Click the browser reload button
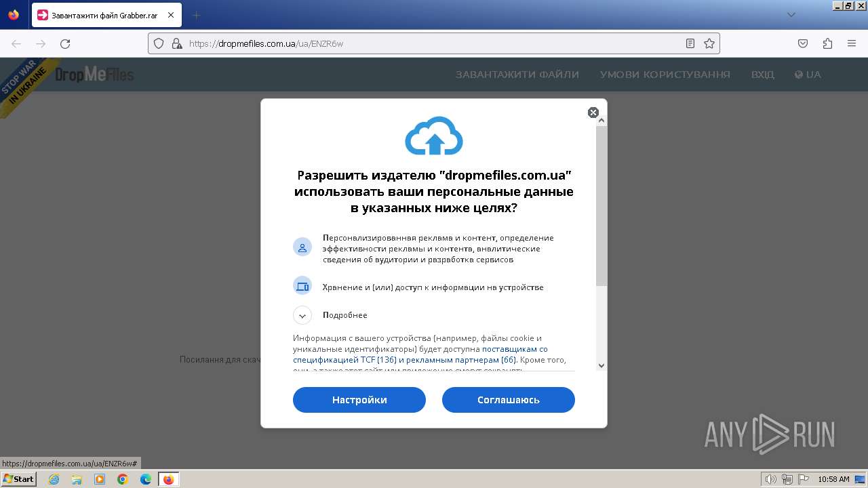This screenshot has height=488, width=868. click(65, 43)
